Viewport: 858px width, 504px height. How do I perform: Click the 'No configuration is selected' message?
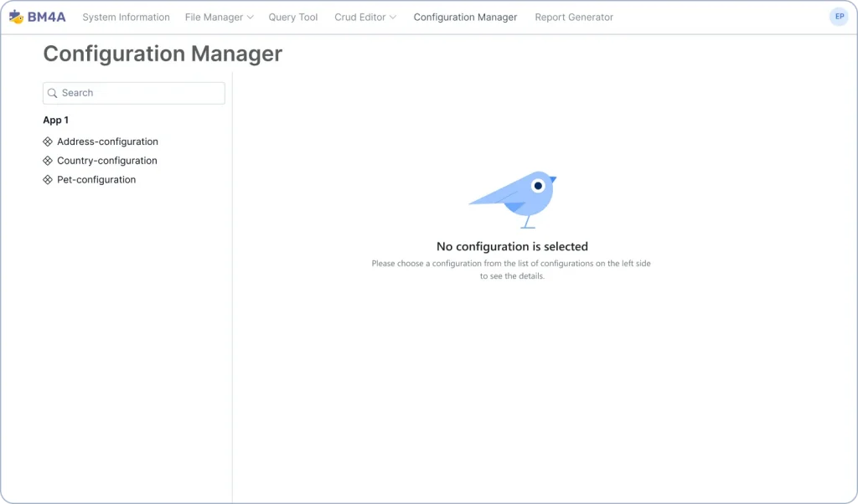click(x=512, y=246)
